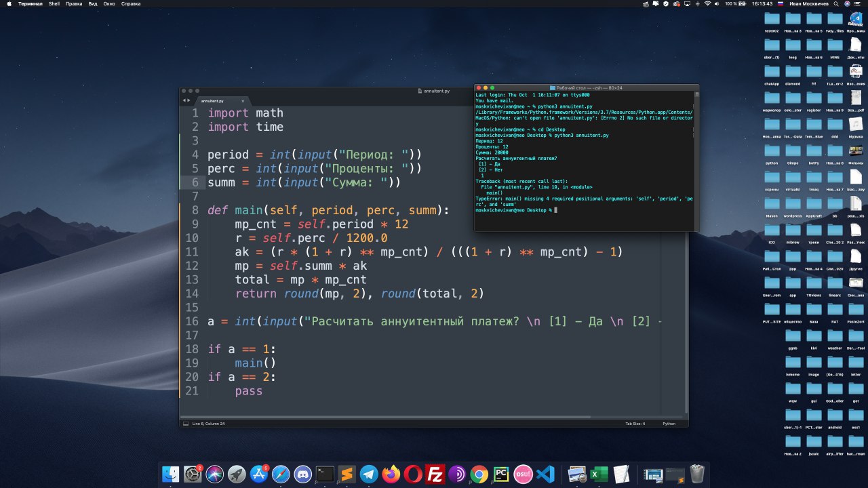The image size is (868, 488).
Task: Click the battery 100 % indicator
Action: (x=736, y=3)
